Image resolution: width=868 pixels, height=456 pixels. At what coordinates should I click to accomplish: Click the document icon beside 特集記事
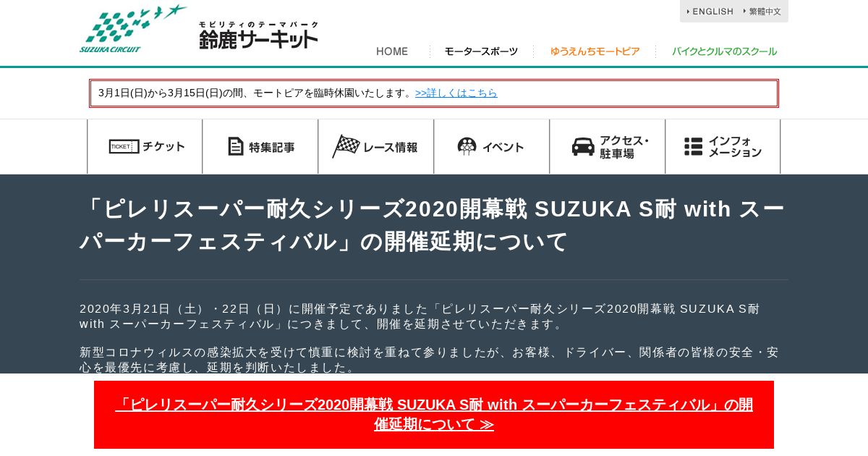236,146
